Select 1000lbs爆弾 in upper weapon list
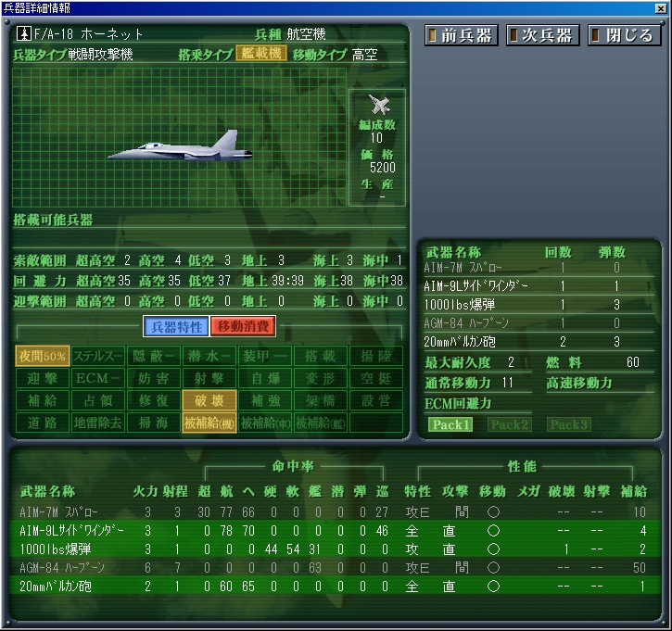This screenshot has width=672, height=631. 539,305
